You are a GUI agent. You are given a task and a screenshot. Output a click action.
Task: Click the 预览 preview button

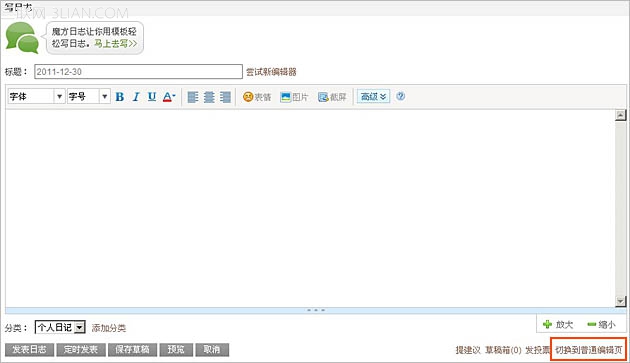[176, 350]
